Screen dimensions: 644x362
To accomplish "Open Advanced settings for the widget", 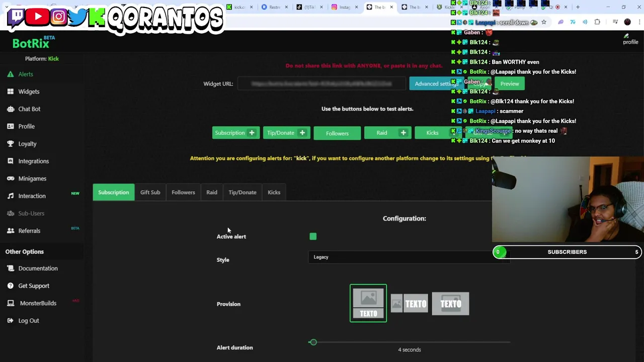I will pyautogui.click(x=436, y=83).
